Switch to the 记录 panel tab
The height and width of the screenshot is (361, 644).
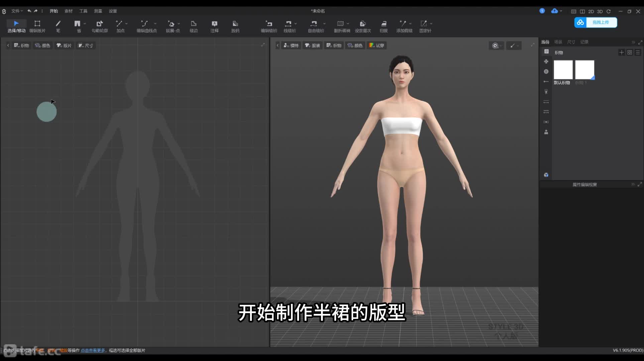(584, 42)
